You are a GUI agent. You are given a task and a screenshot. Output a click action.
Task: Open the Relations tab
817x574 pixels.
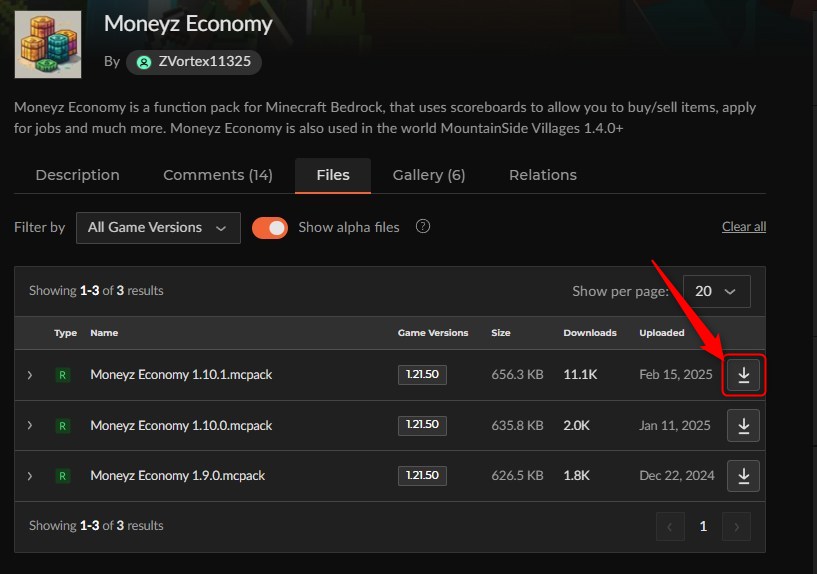pos(543,175)
